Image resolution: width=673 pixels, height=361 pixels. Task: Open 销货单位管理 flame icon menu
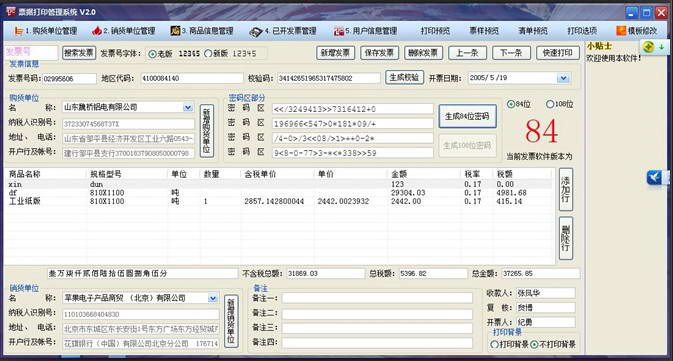pyautogui.click(x=97, y=31)
